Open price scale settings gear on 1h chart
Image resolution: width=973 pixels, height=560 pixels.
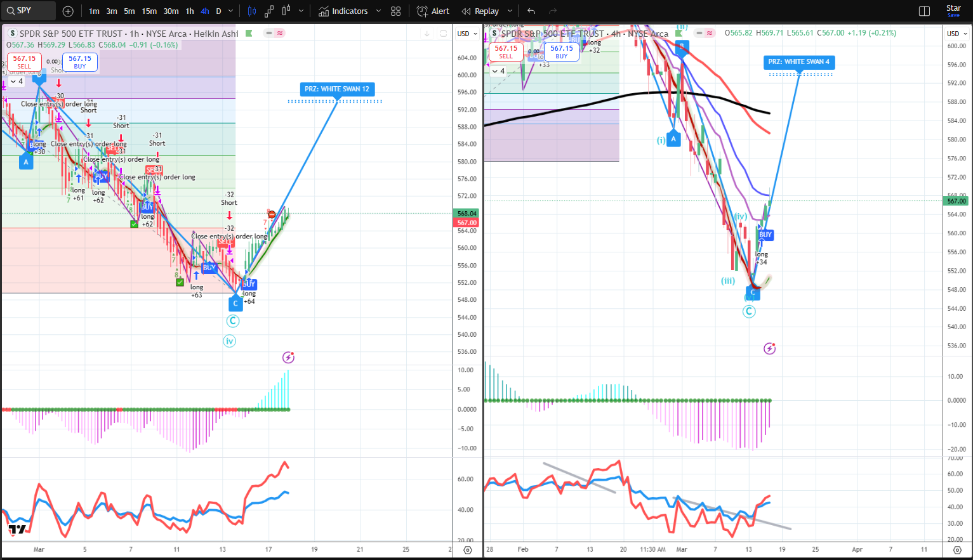pyautogui.click(x=468, y=550)
